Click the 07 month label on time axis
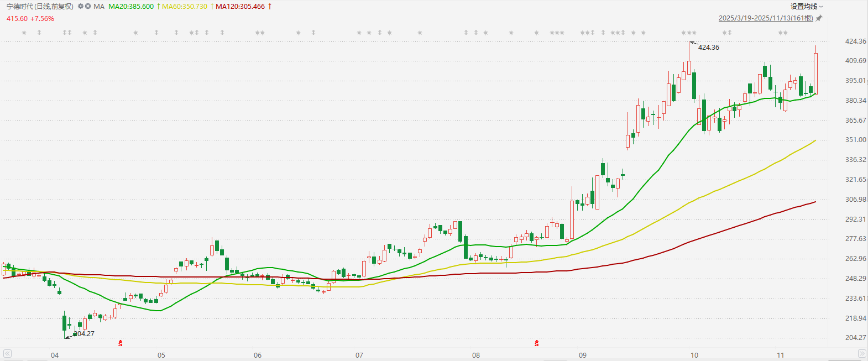 point(359,355)
